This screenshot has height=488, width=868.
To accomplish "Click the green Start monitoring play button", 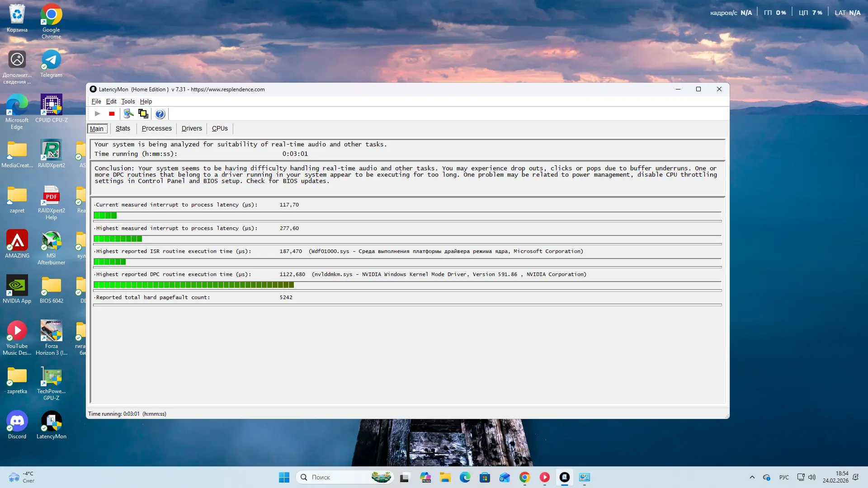I will tap(97, 114).
